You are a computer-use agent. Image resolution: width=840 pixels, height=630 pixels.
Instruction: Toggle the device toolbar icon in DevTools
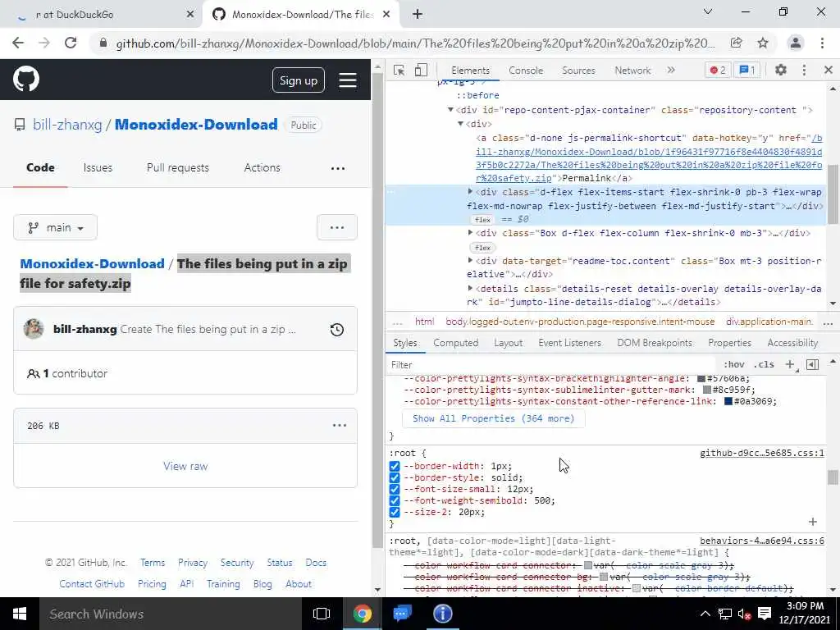coord(421,71)
